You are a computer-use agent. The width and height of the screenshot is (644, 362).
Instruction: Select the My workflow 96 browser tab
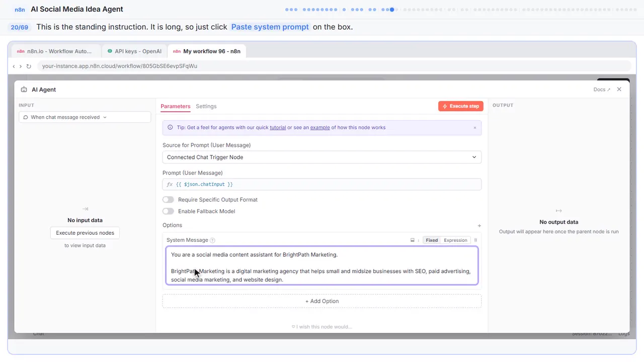tap(207, 51)
